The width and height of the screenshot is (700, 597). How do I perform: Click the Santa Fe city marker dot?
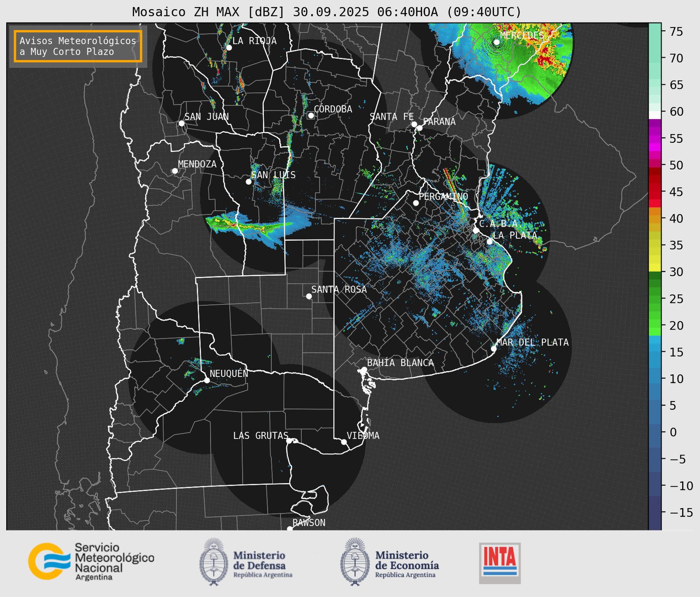click(414, 124)
